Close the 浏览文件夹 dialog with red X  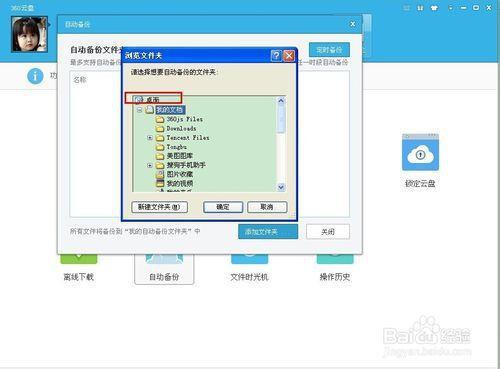click(x=289, y=56)
